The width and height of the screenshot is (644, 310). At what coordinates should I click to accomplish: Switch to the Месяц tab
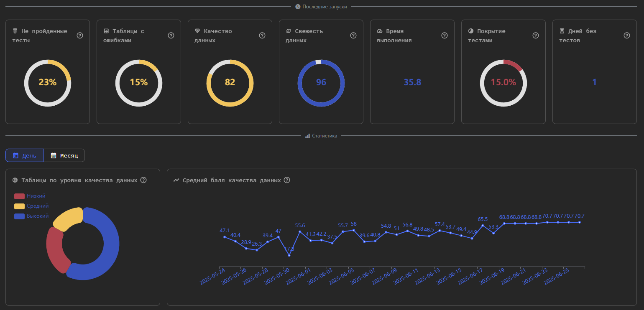(64, 155)
